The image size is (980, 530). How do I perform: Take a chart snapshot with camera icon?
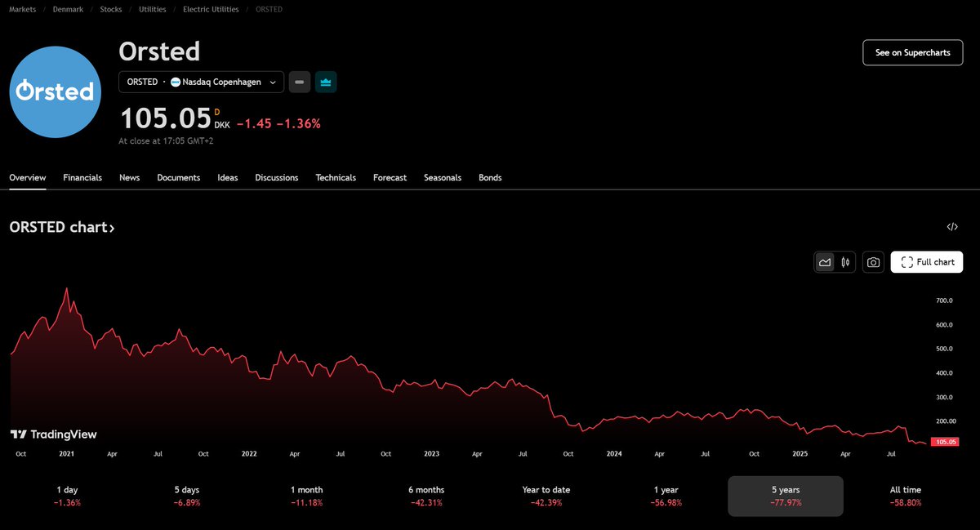click(x=873, y=262)
